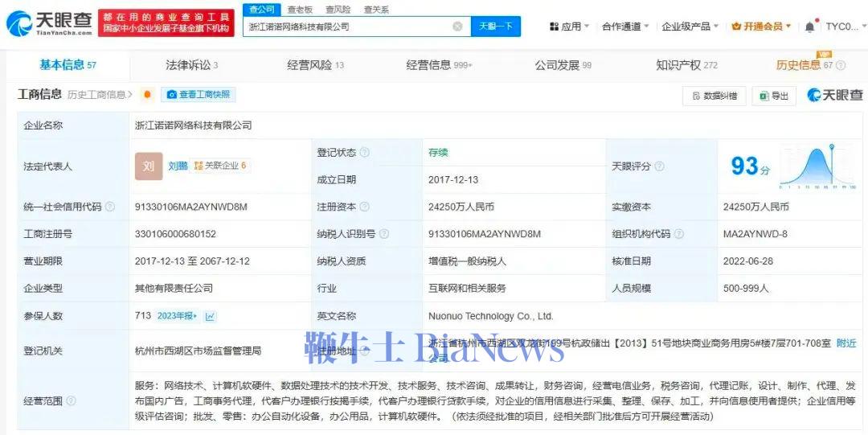
Task: Open the 开通会员 membership dropdown
Action: (761, 26)
